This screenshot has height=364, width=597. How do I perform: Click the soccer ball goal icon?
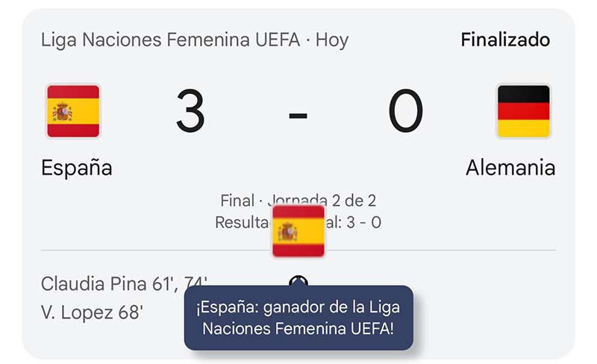pyautogui.click(x=299, y=281)
